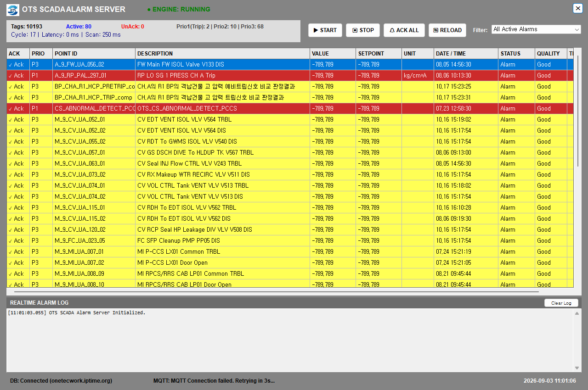Click the alarm table vertical scrollbar
This screenshot has height=390, width=588.
point(578,110)
